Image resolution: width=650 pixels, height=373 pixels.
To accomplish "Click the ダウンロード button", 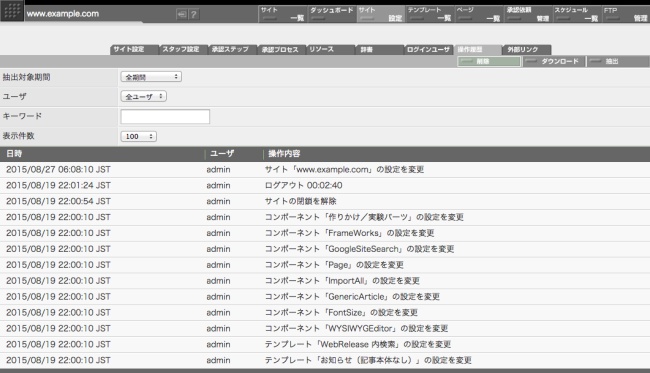I will coord(554,61).
